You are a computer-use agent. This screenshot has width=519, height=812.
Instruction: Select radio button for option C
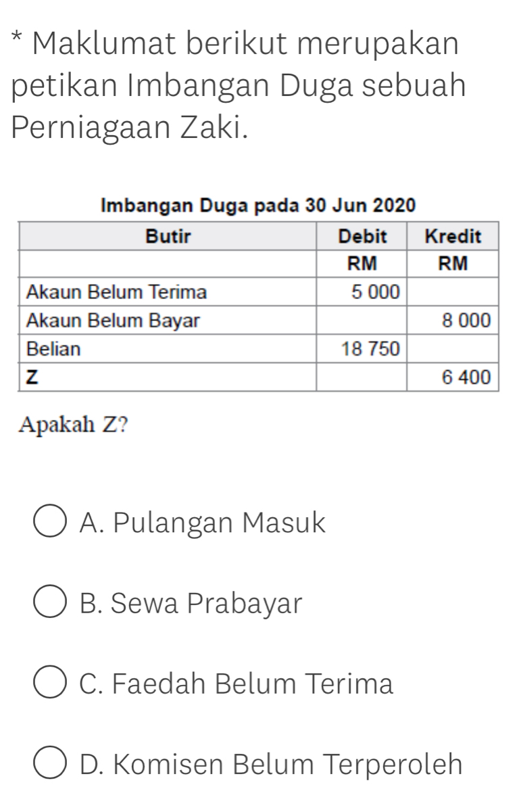pyautogui.click(x=49, y=684)
